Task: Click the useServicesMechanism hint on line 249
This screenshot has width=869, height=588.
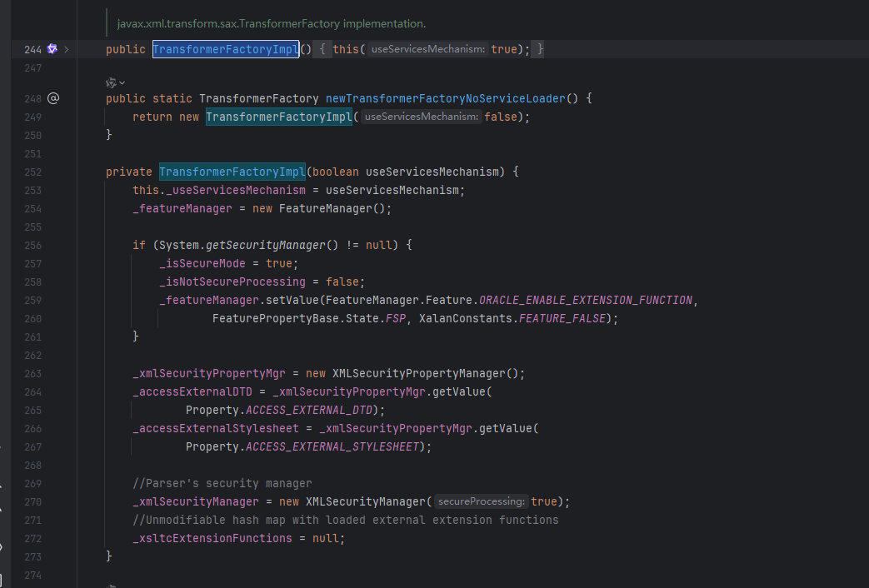Action: (422, 117)
